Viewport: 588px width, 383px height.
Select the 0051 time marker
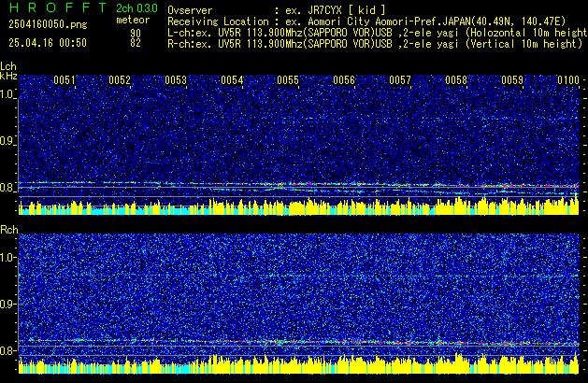click(65, 80)
